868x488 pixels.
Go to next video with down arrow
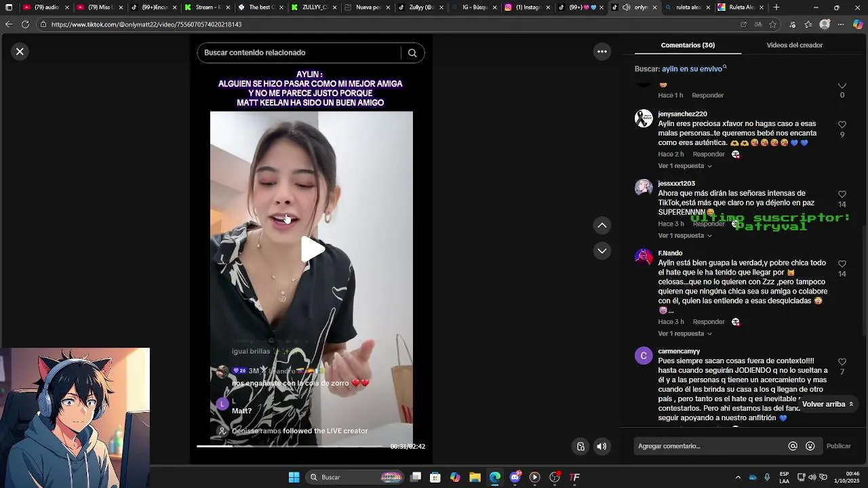[601, 251]
